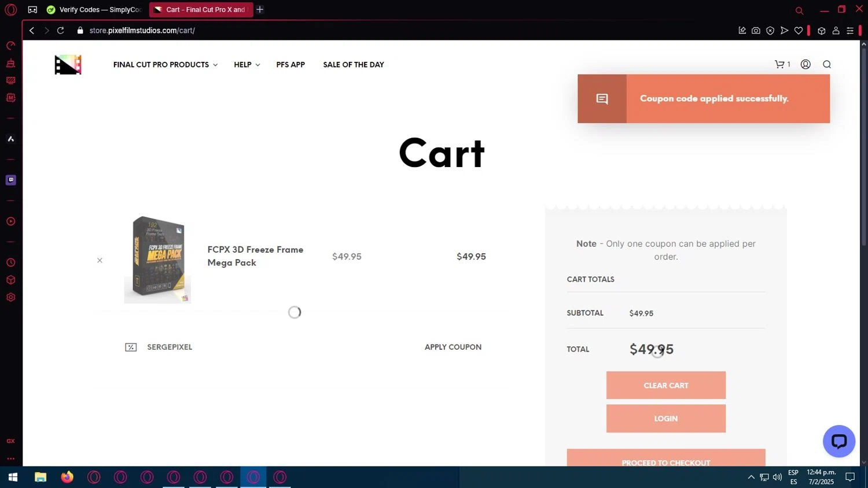Click the Login button
Image resolution: width=868 pixels, height=488 pixels.
[666, 419]
